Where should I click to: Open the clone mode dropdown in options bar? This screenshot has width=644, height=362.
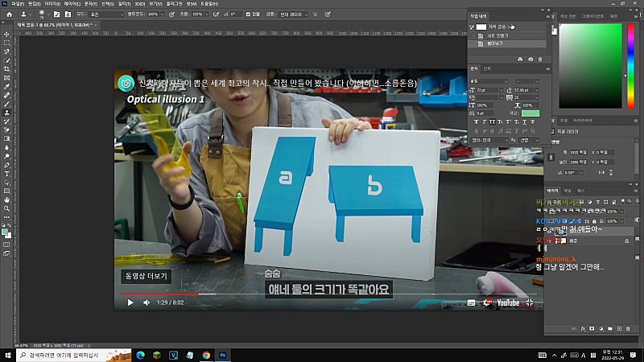click(106, 14)
